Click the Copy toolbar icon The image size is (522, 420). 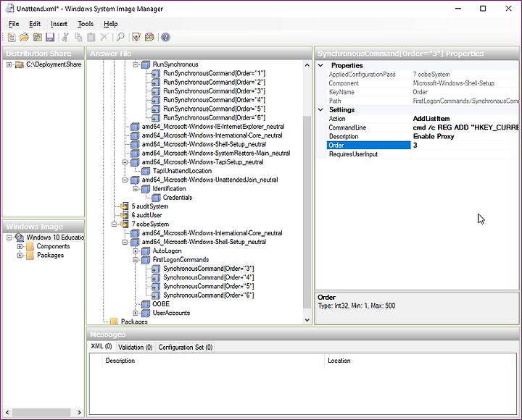tap(78, 37)
